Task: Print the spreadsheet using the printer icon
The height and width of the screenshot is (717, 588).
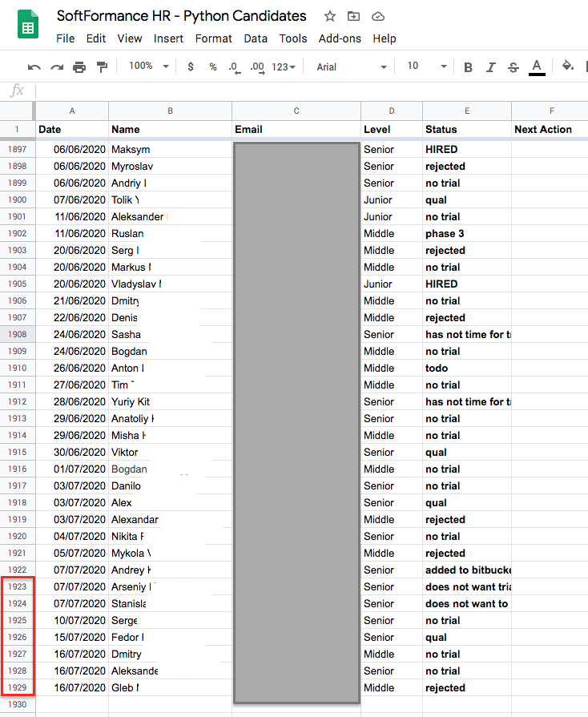Action: pyautogui.click(x=79, y=67)
